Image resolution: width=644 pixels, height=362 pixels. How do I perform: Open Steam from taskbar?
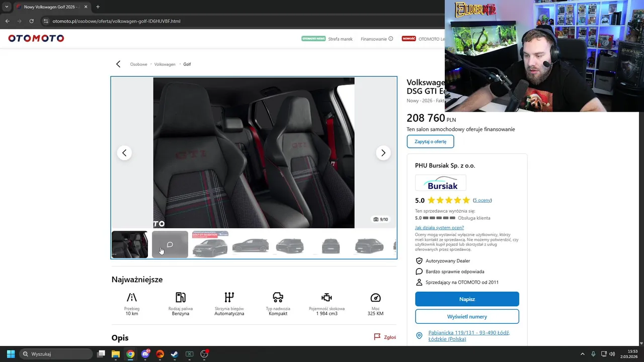coord(175,354)
